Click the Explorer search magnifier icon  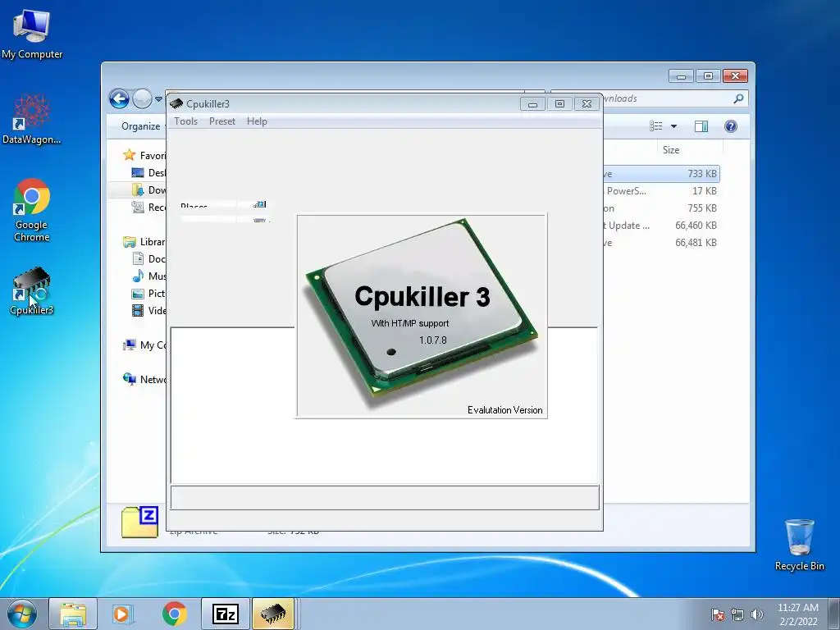coord(739,98)
